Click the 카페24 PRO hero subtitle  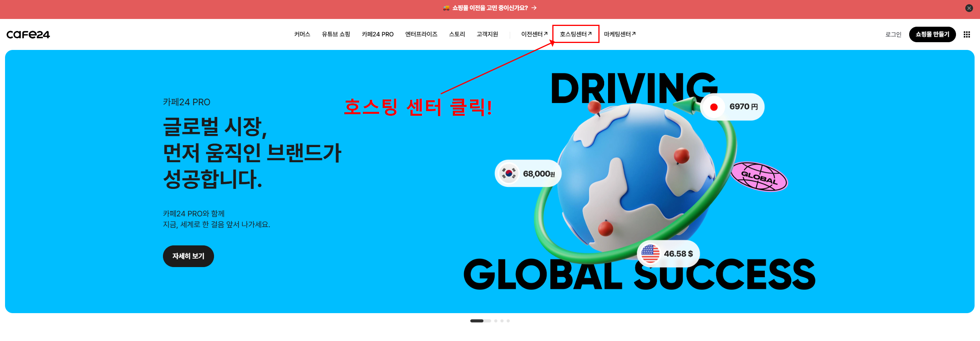[x=187, y=102]
